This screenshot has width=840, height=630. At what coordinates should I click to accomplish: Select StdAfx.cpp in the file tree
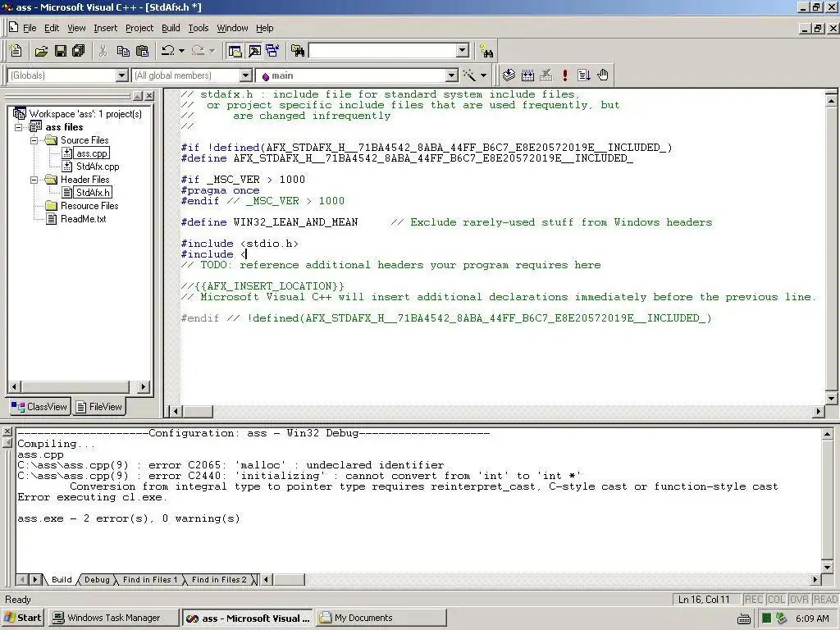point(98,167)
